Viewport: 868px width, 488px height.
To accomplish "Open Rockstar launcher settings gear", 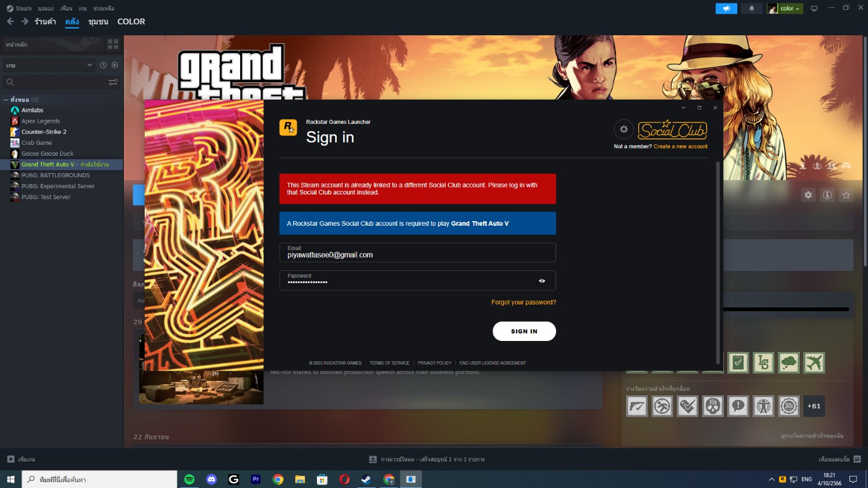I will (624, 130).
